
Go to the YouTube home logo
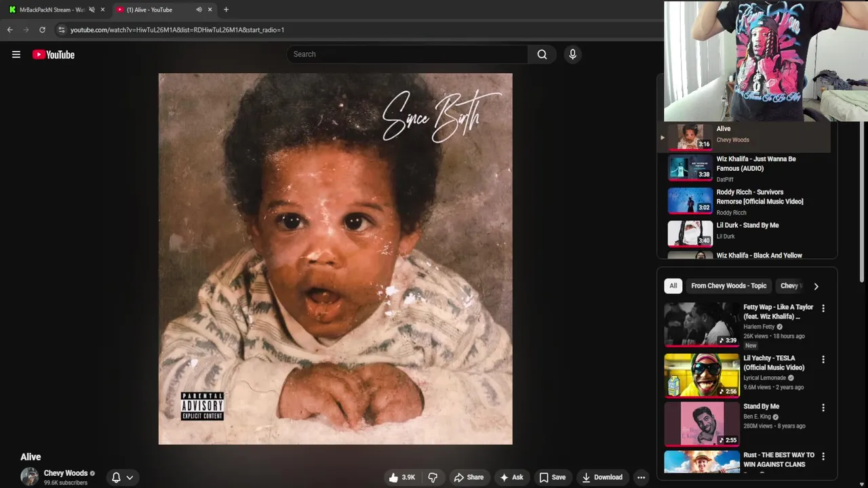pyautogui.click(x=54, y=54)
